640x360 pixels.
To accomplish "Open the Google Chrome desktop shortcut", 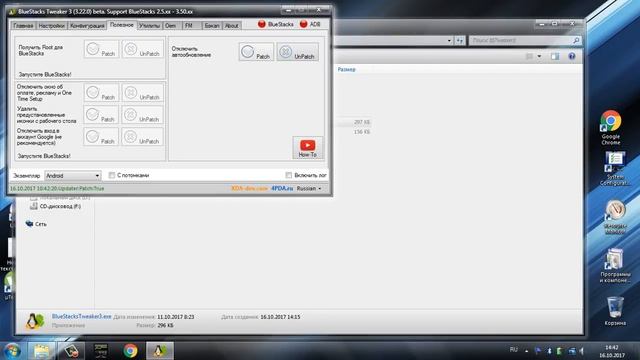I will pyautogui.click(x=611, y=127).
